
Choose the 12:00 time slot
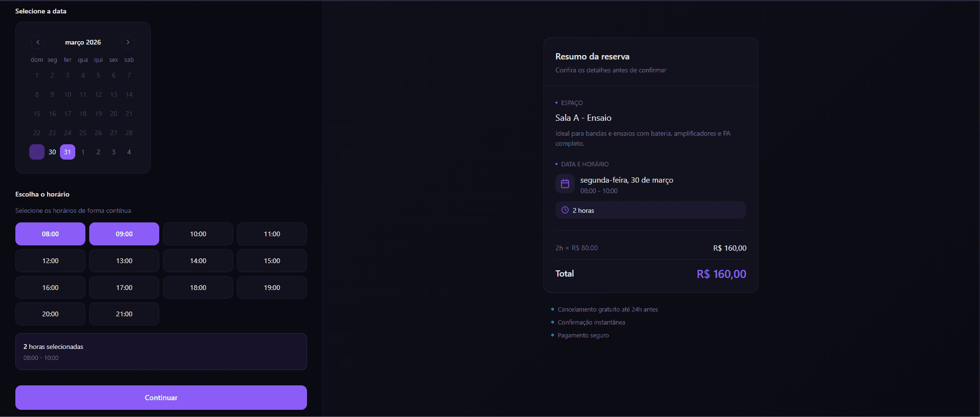(x=50, y=261)
